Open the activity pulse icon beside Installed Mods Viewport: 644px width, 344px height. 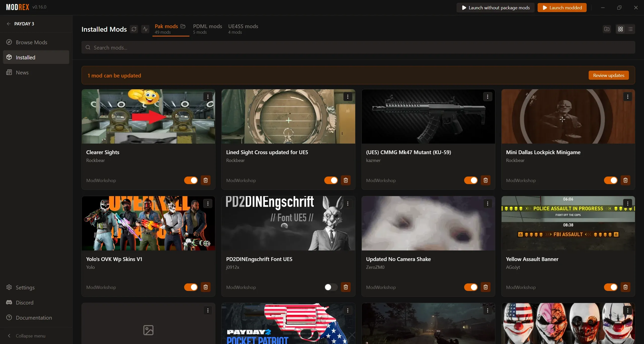coord(145,29)
